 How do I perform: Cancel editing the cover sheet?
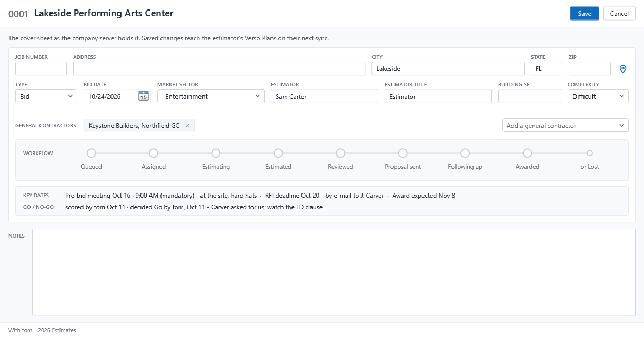(619, 14)
